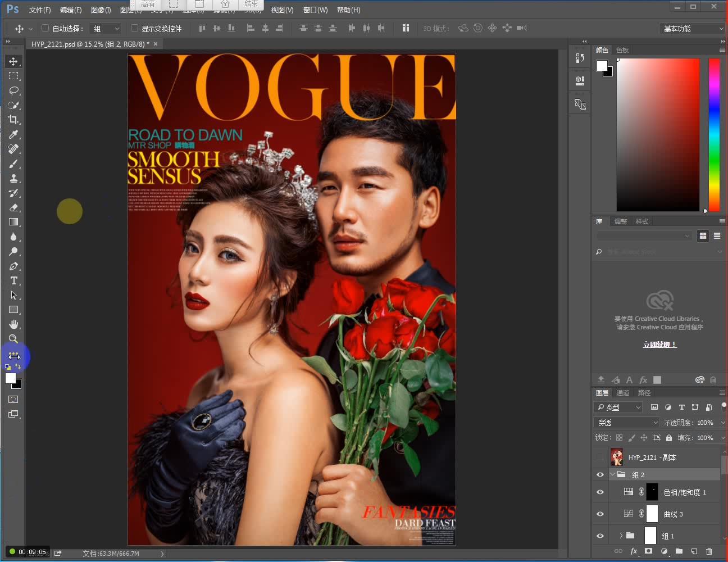The image size is (728, 562).
Task: Open the 帮助(H) menu
Action: (x=348, y=10)
